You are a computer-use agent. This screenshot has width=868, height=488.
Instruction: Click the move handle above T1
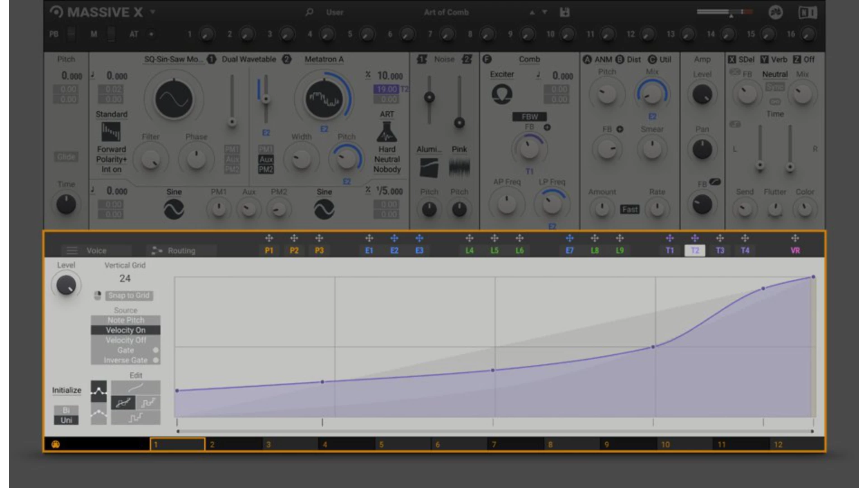click(x=670, y=238)
